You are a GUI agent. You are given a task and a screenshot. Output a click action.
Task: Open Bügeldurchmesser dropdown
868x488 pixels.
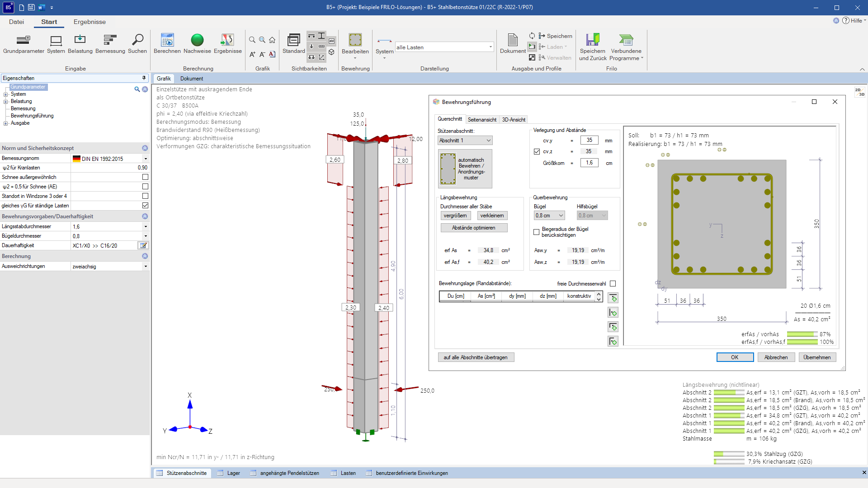(146, 236)
